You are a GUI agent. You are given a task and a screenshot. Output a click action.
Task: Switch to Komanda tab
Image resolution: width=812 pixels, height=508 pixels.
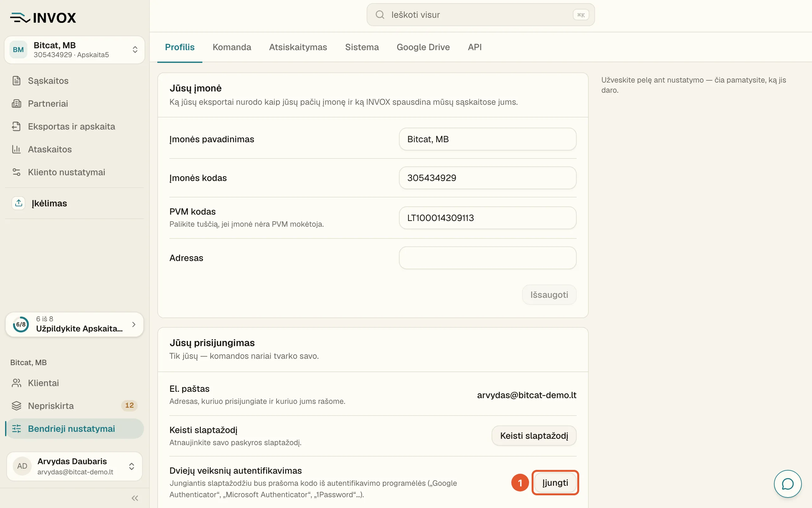click(x=232, y=47)
